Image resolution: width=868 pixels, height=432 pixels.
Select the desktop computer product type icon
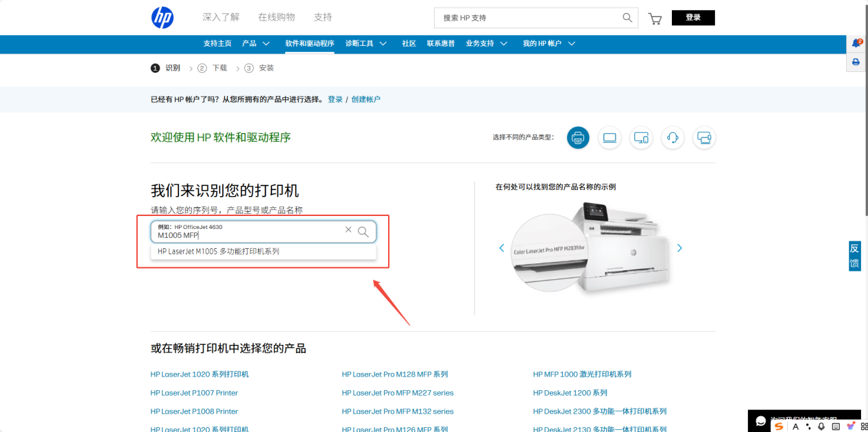pyautogui.click(x=641, y=138)
